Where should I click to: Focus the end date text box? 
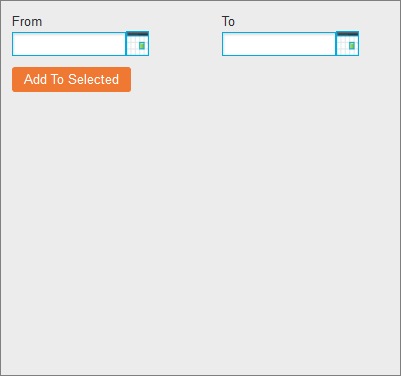point(279,44)
